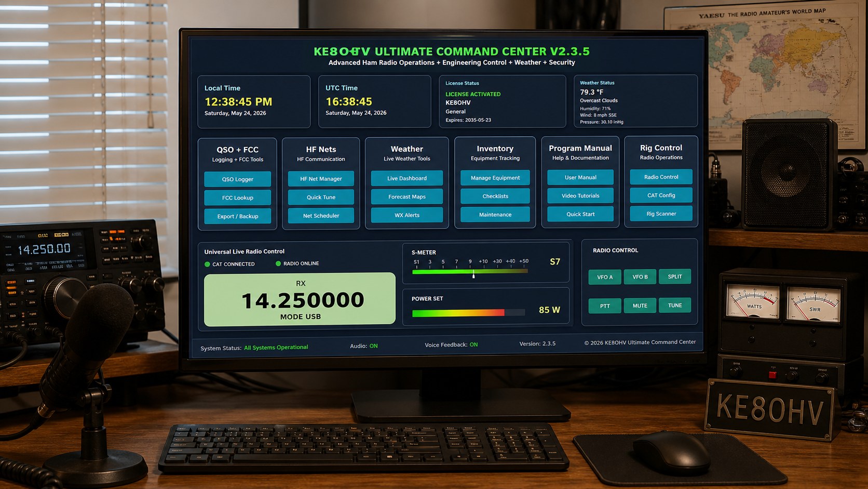
Task: Start the Rig Scanner
Action: point(661,214)
